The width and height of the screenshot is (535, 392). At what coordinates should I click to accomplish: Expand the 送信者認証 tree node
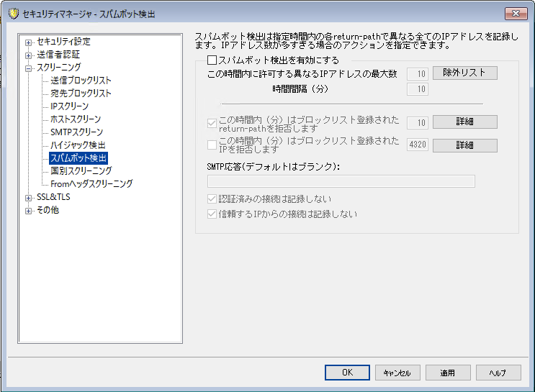tap(29, 55)
